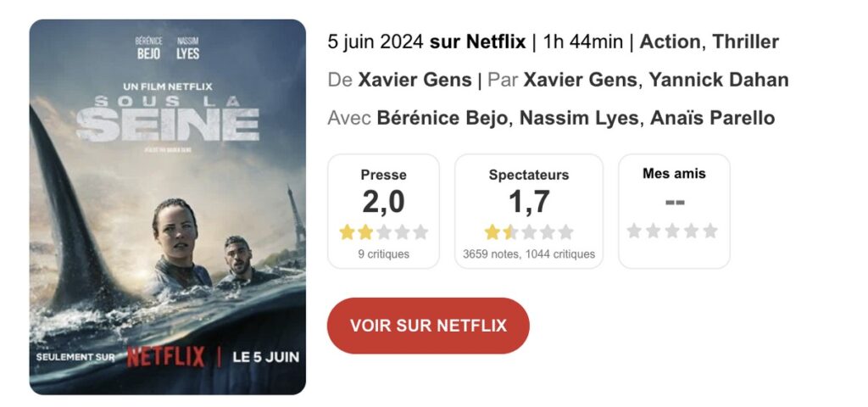Open director Xavier Gens after De

click(x=415, y=80)
